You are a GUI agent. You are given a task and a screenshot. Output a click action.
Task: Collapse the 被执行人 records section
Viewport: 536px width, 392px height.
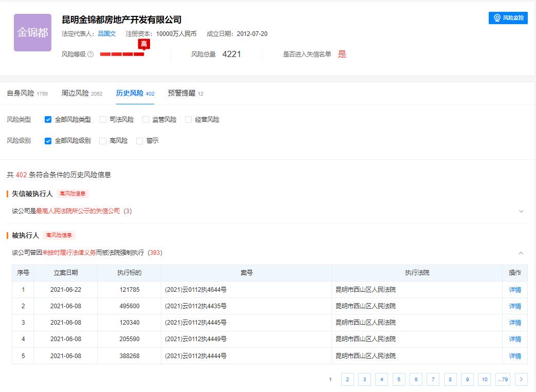point(521,253)
